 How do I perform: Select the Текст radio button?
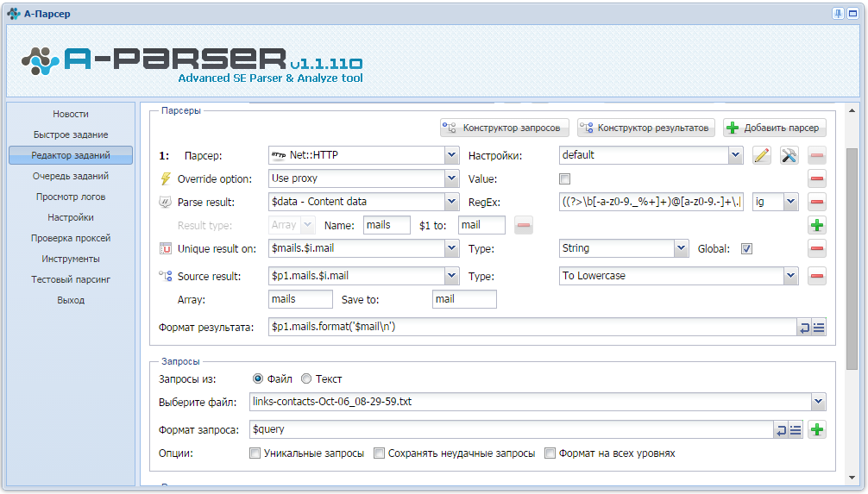[x=306, y=379]
